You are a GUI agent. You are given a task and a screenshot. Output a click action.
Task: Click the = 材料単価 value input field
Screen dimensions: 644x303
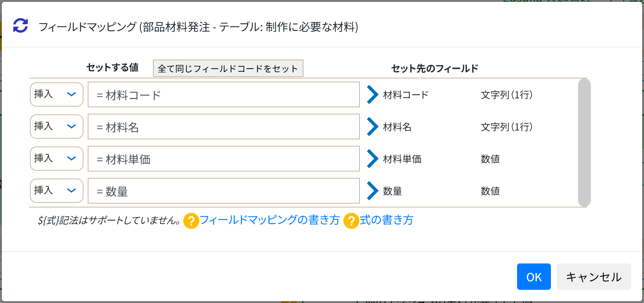click(224, 159)
